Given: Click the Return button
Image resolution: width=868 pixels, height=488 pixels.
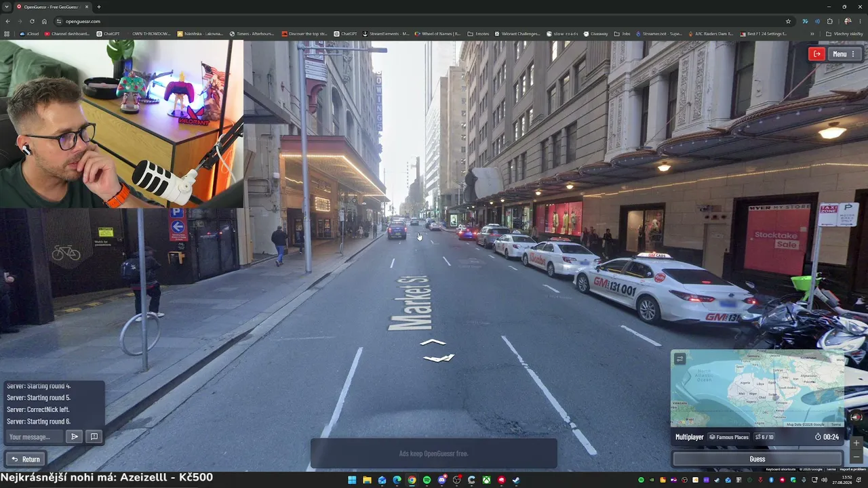Looking at the screenshot, I should 26,459.
